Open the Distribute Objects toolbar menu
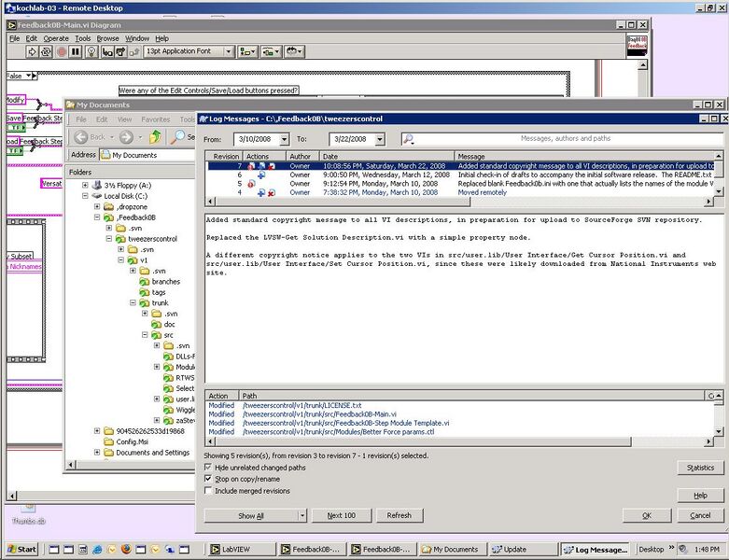 270,51
